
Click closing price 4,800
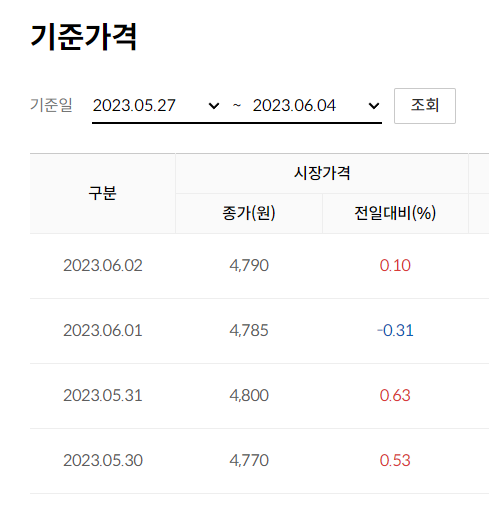click(x=249, y=396)
